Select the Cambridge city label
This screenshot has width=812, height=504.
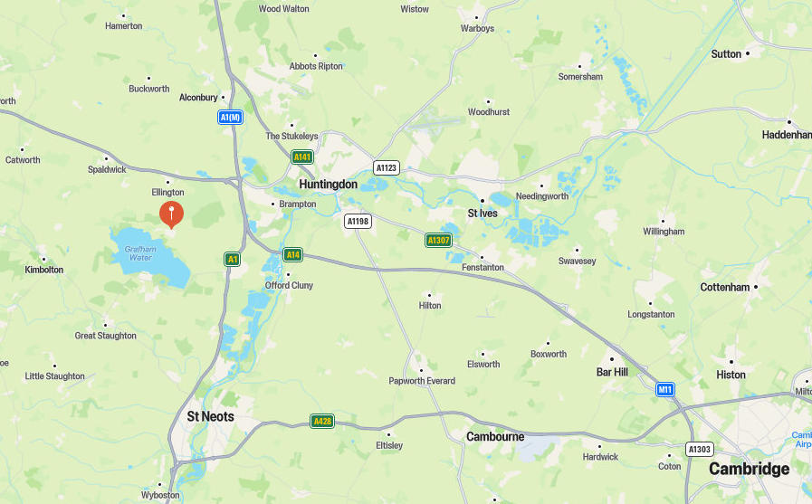coord(749,469)
